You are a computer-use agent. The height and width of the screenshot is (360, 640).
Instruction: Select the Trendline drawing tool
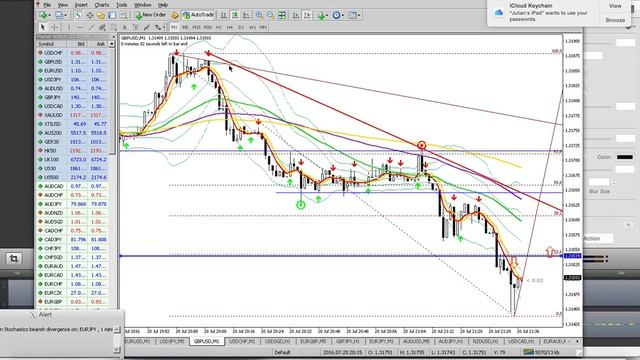pos(91,27)
